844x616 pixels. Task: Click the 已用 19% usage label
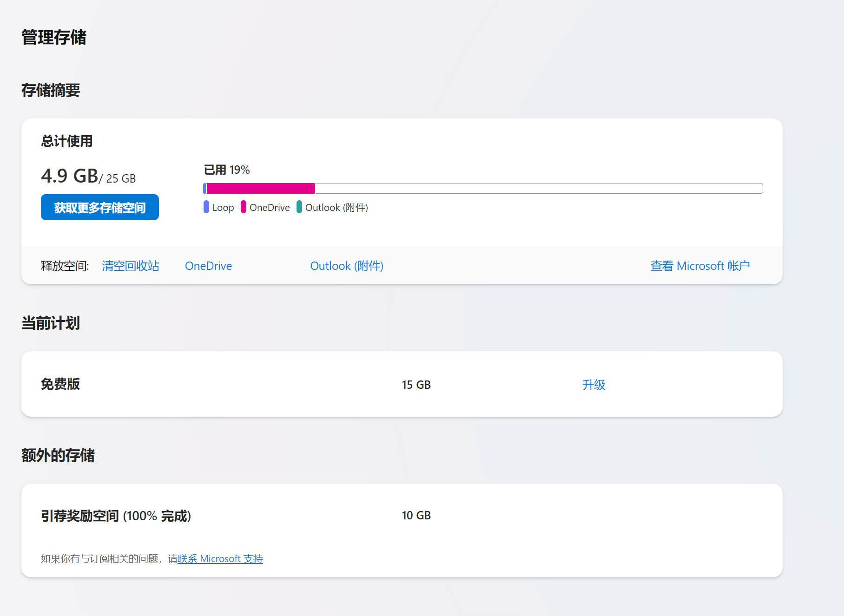tap(227, 170)
